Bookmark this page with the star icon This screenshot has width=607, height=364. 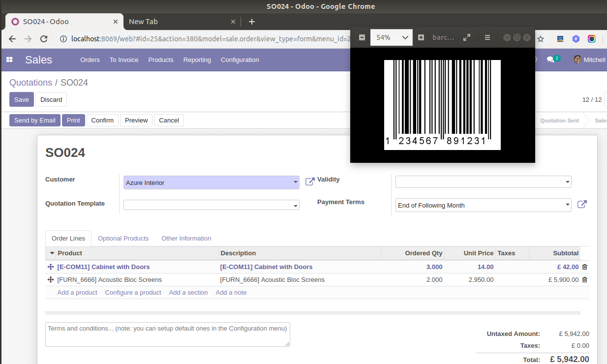[541, 39]
